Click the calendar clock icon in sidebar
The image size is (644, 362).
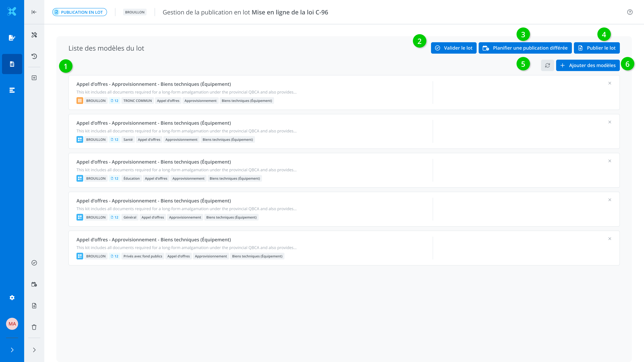tap(34, 284)
